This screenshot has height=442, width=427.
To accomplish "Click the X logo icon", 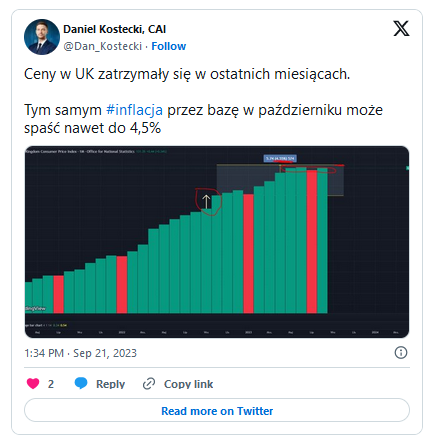I will (x=401, y=29).
